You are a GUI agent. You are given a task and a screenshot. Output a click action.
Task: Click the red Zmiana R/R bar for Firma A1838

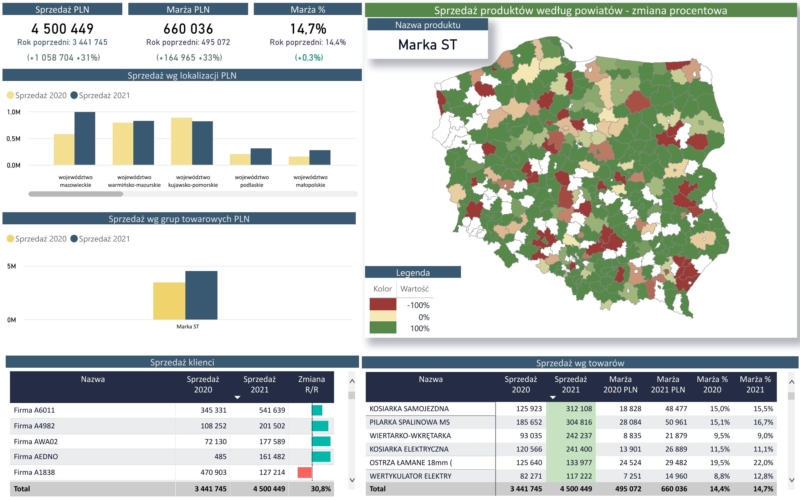[305, 472]
